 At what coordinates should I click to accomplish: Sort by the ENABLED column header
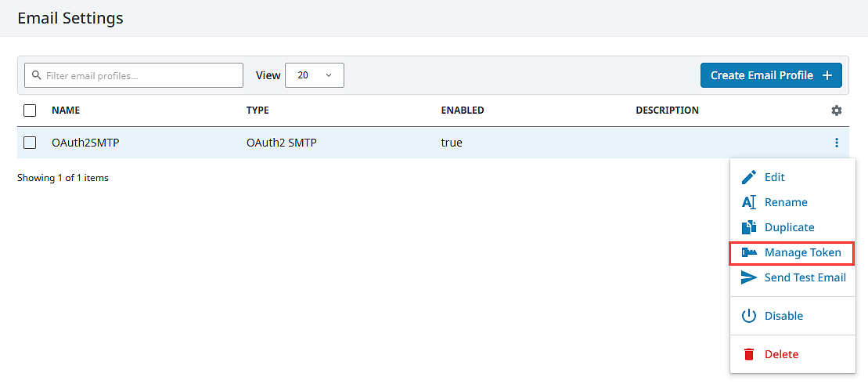pos(463,110)
